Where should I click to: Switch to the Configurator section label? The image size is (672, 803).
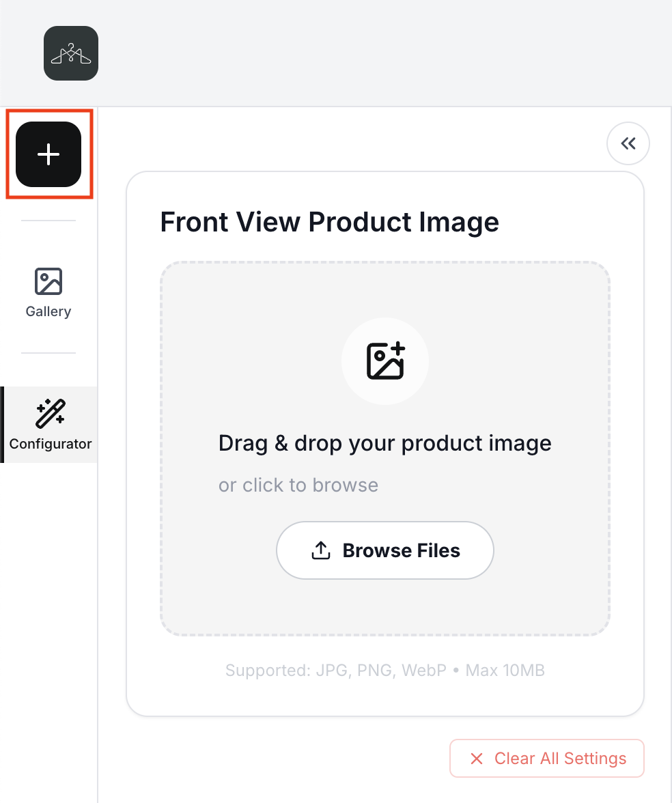pos(51,444)
